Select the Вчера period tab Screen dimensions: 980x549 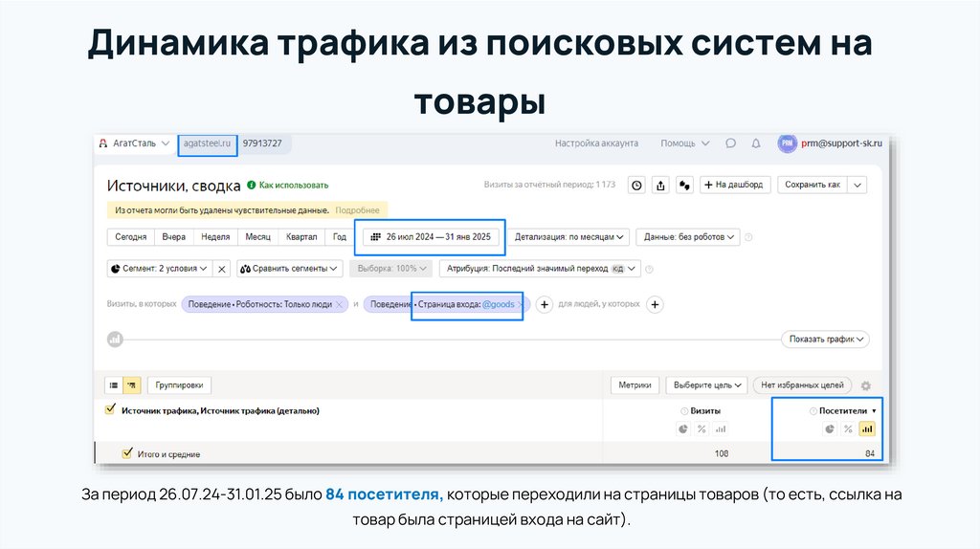[174, 237]
